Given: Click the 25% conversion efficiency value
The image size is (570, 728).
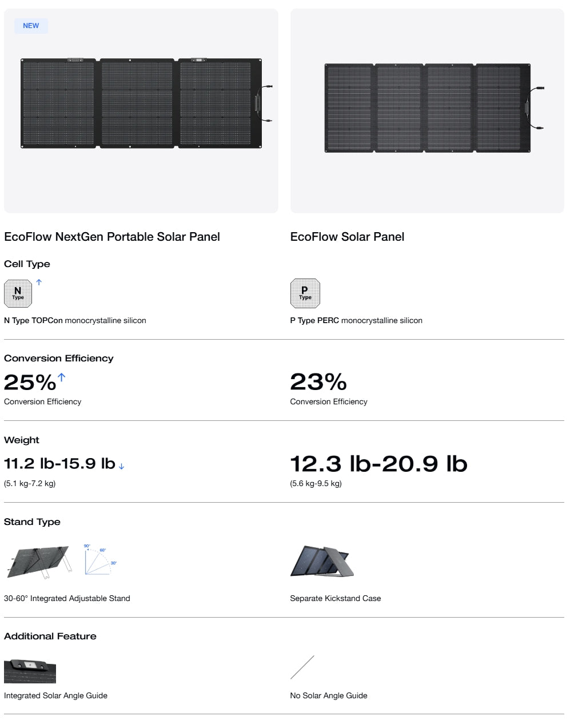Looking at the screenshot, I should pos(30,383).
